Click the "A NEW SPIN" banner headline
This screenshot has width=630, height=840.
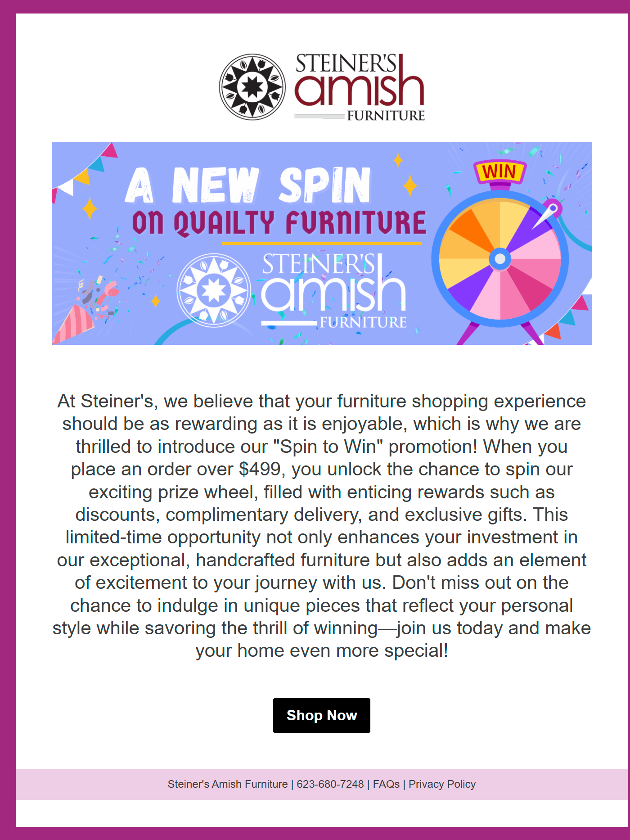[248, 185]
